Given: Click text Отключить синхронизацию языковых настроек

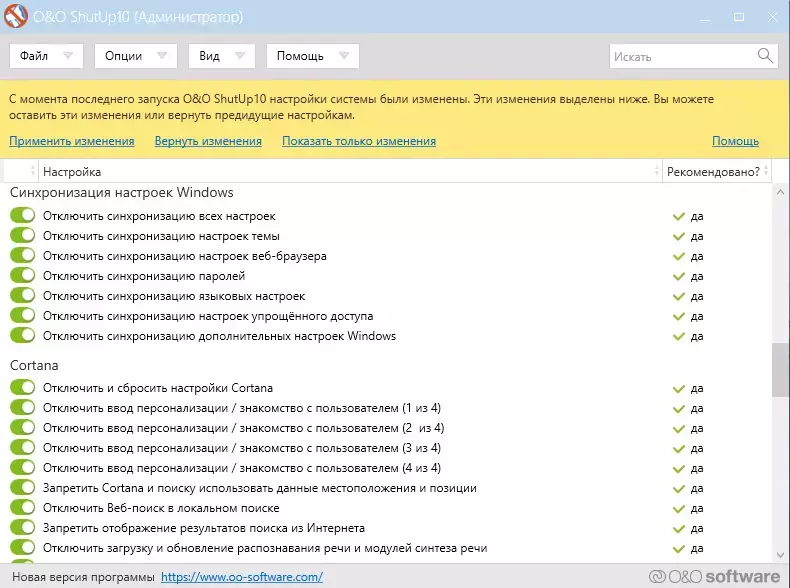Looking at the screenshot, I should [x=174, y=296].
